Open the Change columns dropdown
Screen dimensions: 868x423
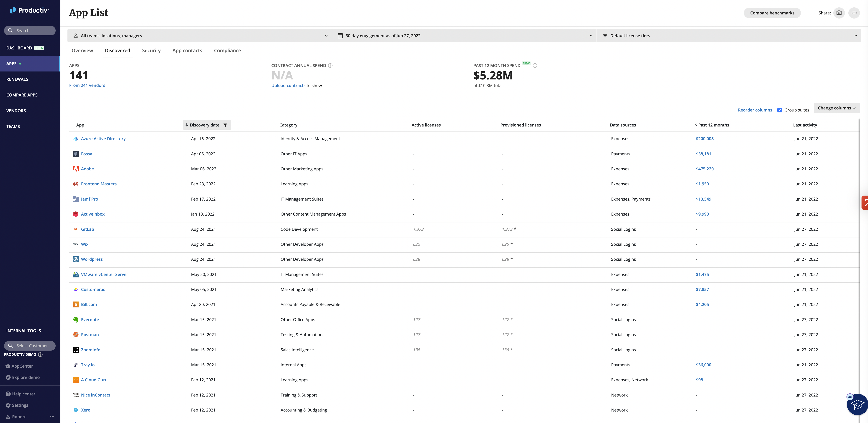coord(836,108)
